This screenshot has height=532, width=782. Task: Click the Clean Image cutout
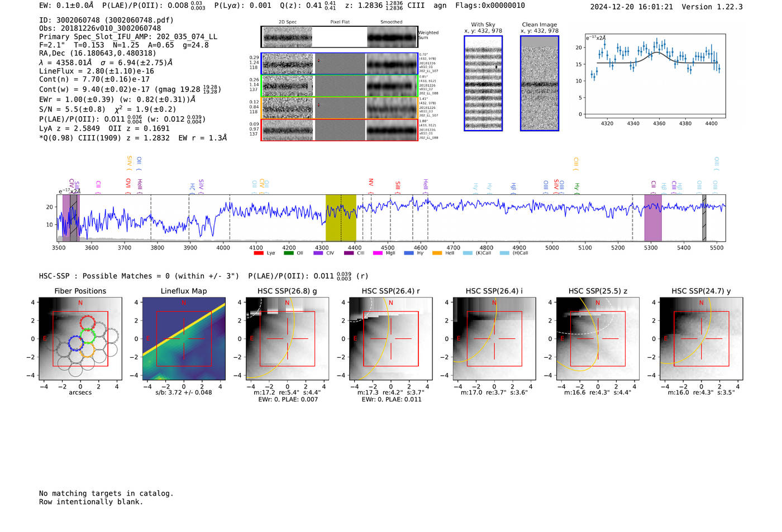pos(540,83)
